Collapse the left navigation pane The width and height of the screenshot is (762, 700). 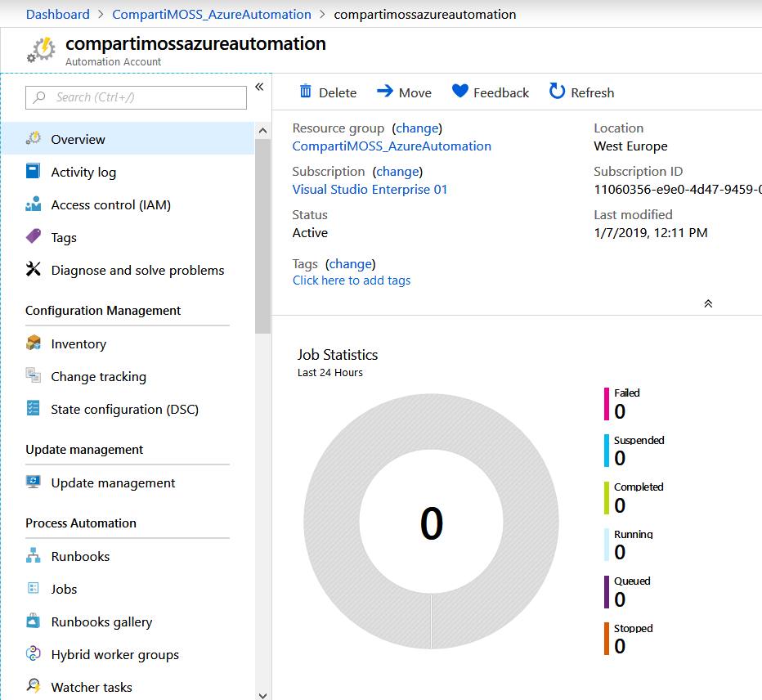[x=259, y=86]
